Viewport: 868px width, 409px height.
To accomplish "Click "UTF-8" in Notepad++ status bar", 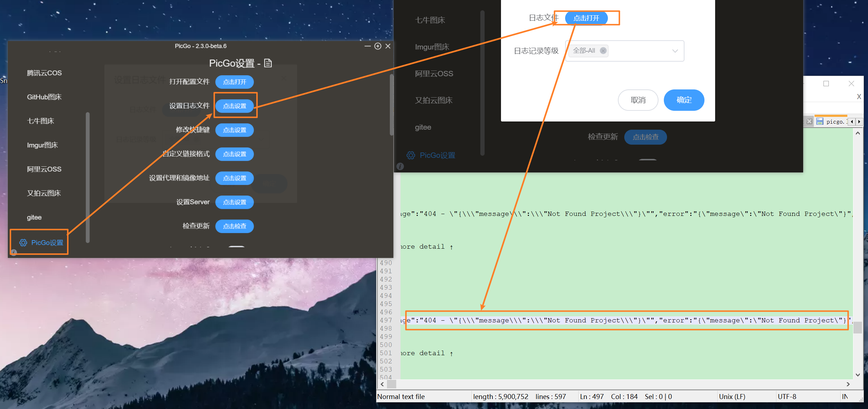I will [x=787, y=397].
